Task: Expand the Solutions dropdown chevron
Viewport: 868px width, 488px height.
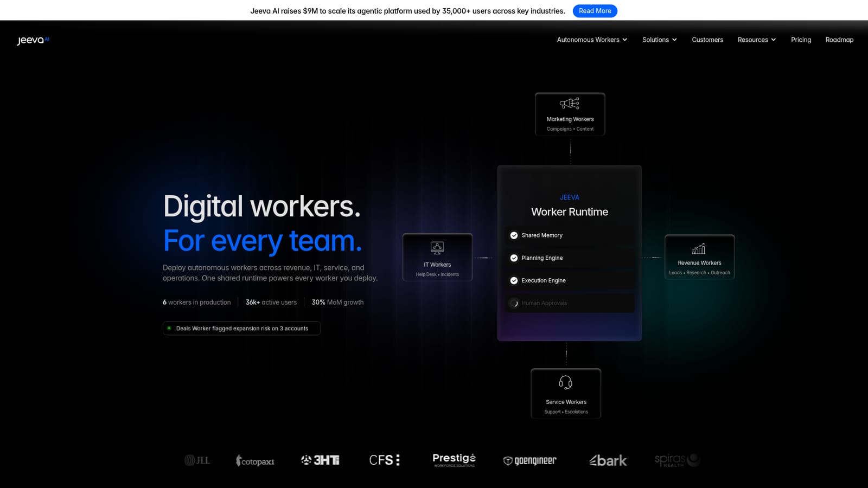Action: [x=674, y=40]
